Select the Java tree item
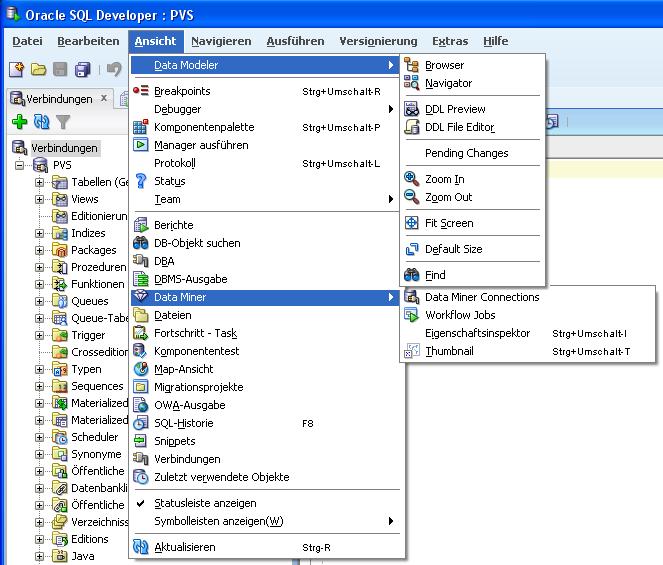The image size is (663, 565). [x=82, y=556]
